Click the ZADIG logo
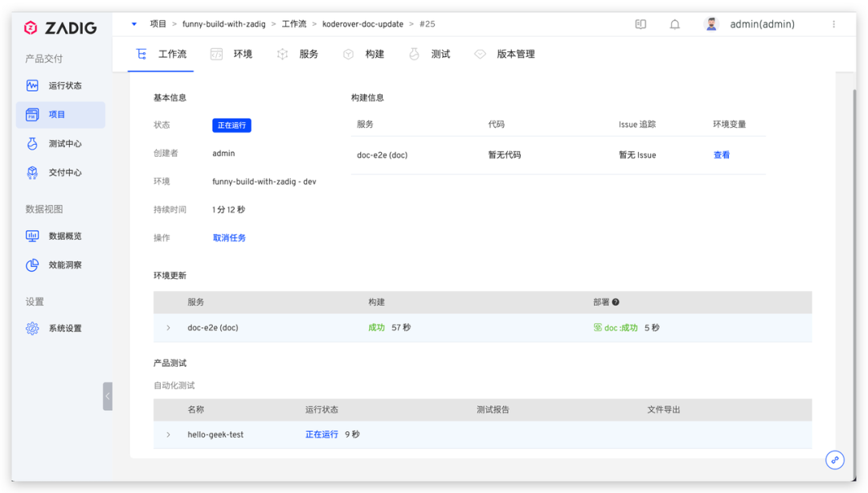The width and height of the screenshot is (868, 493). [60, 27]
